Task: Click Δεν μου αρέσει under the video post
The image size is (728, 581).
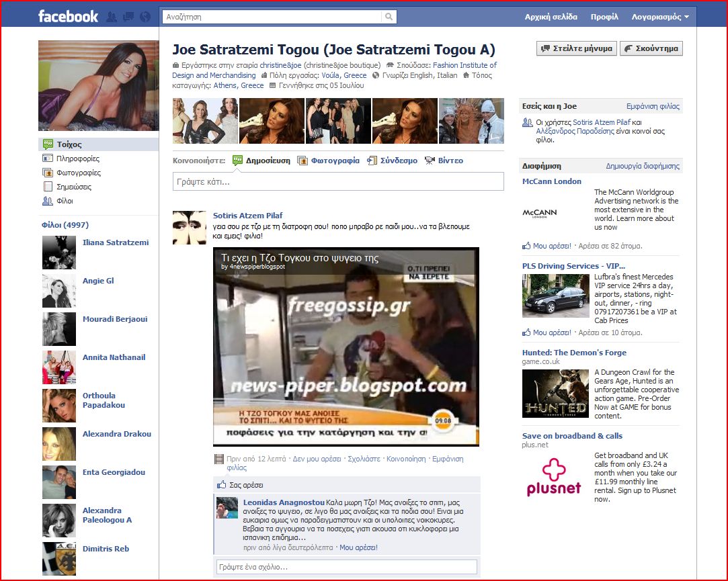Action: click(317, 459)
